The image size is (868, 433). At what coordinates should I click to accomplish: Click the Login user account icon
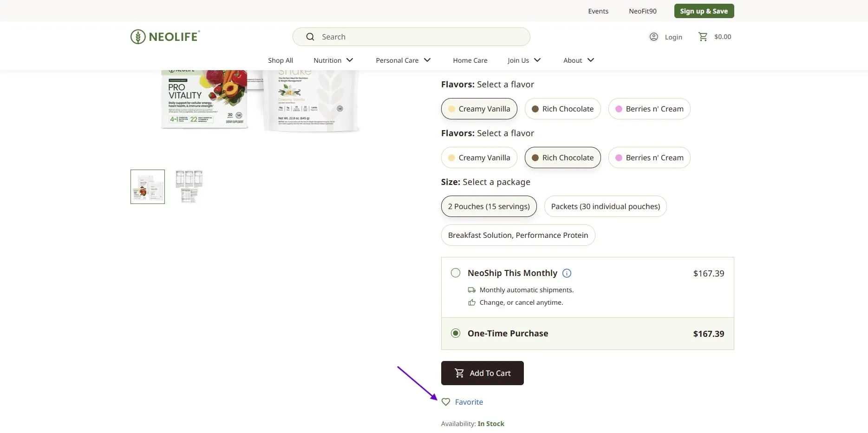(x=653, y=37)
